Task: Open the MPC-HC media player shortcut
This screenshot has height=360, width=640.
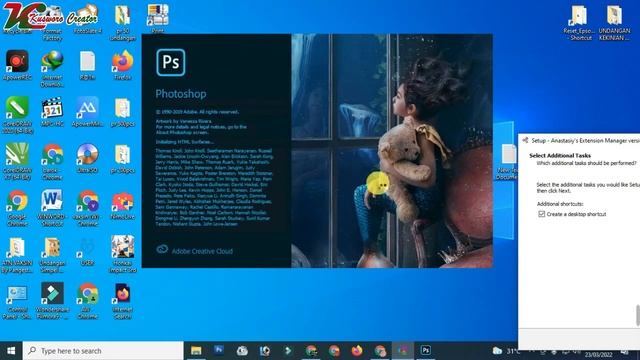Action: (x=52, y=111)
